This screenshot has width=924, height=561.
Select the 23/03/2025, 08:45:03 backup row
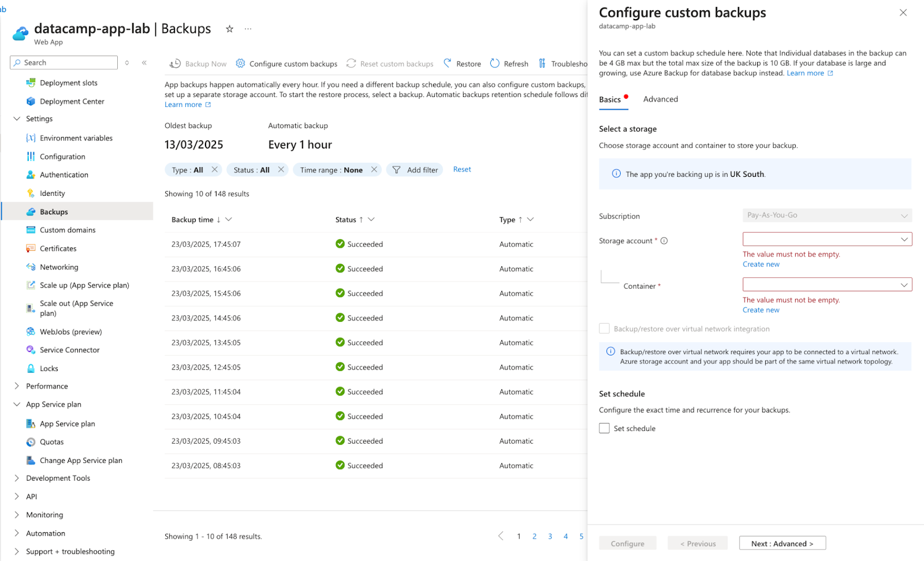[375, 466]
